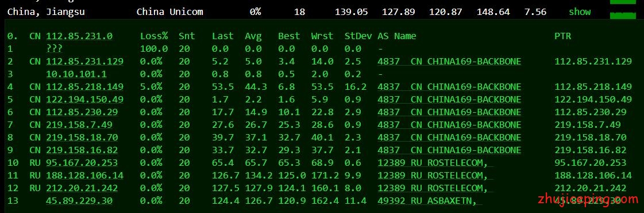The height and width of the screenshot is (213, 644).
Task: Open IP link 219.158.16.82 at hop 9
Action: (82, 150)
